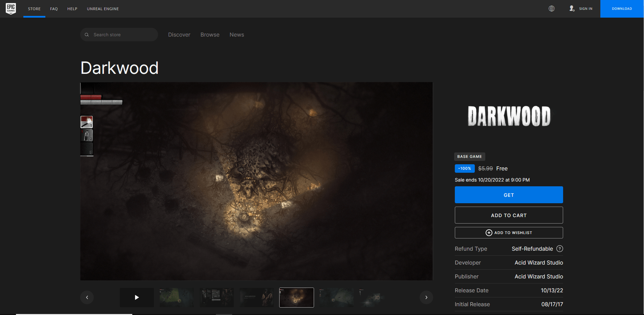This screenshot has height=315, width=644.
Task: Select the sixth gallery thumbnail after highlighted one
Action: click(x=336, y=297)
